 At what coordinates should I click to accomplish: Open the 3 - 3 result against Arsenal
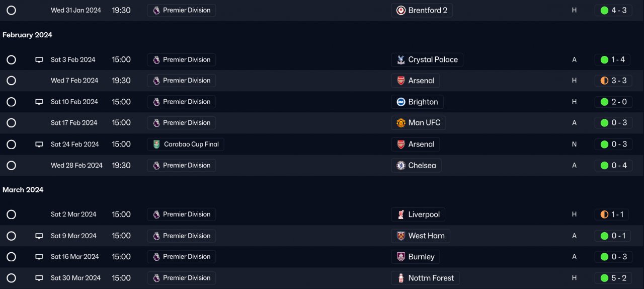[613, 81]
